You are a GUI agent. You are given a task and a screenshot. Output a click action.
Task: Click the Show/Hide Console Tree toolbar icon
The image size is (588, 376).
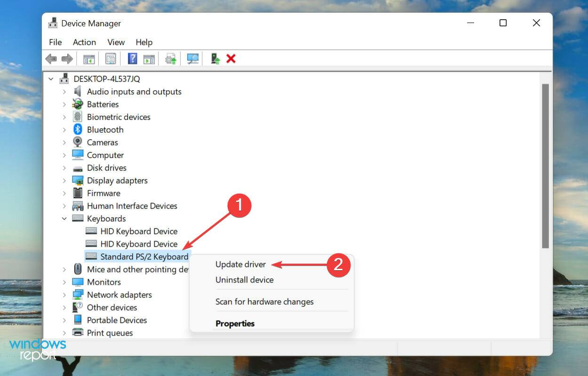click(88, 58)
